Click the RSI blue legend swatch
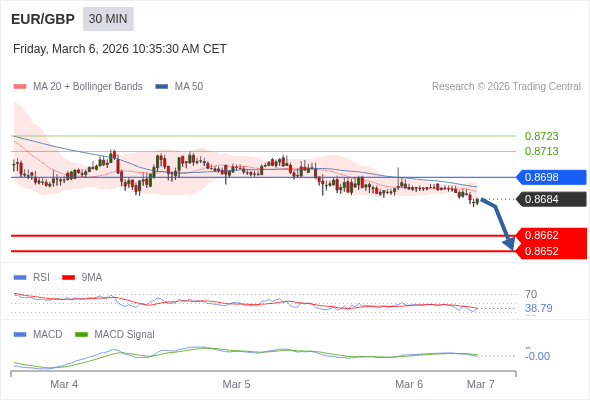Viewport: 590px width, 400px height. click(x=20, y=278)
